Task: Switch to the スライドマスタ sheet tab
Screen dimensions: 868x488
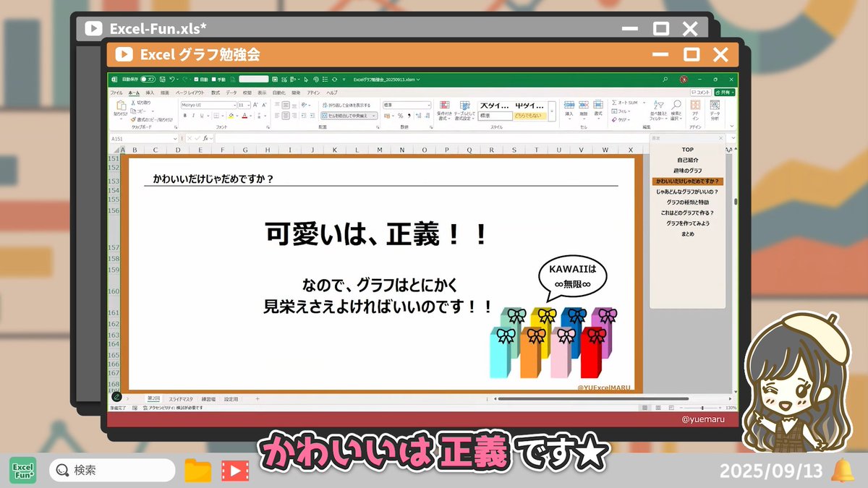Action: (x=181, y=398)
